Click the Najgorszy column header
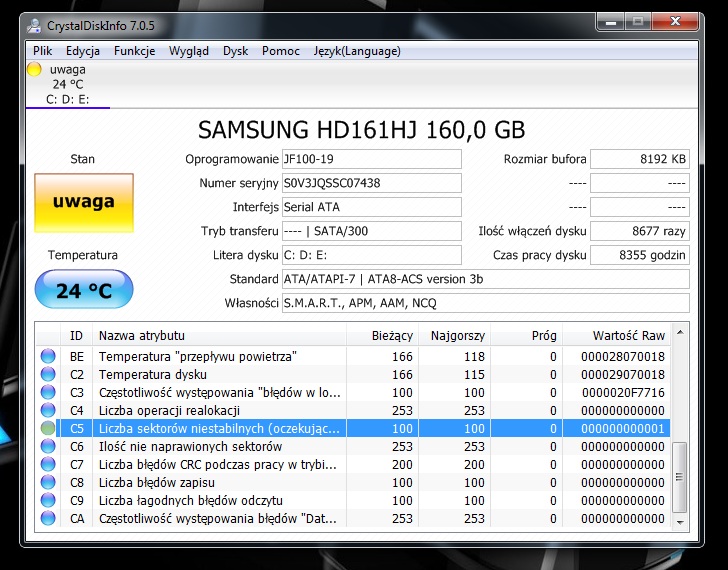728x570 pixels. point(455,336)
